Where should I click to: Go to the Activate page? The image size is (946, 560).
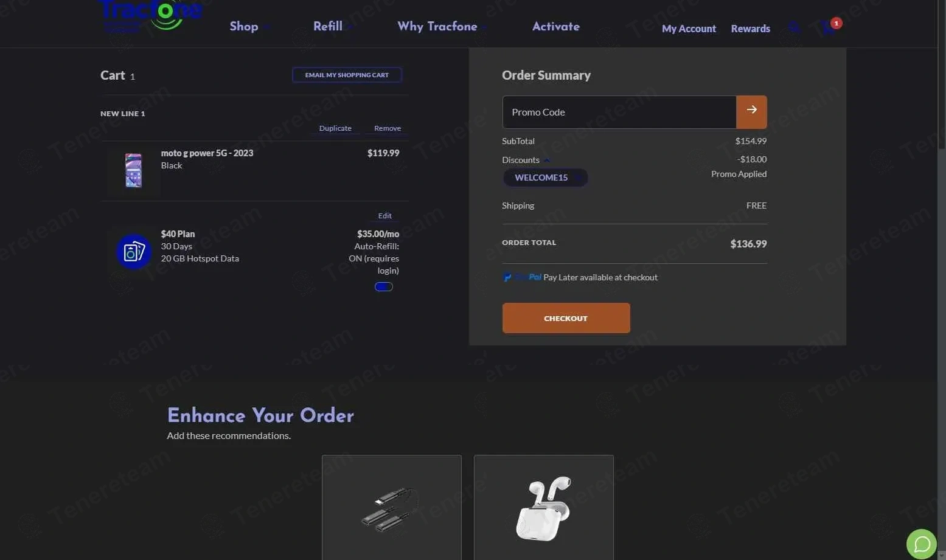(556, 26)
